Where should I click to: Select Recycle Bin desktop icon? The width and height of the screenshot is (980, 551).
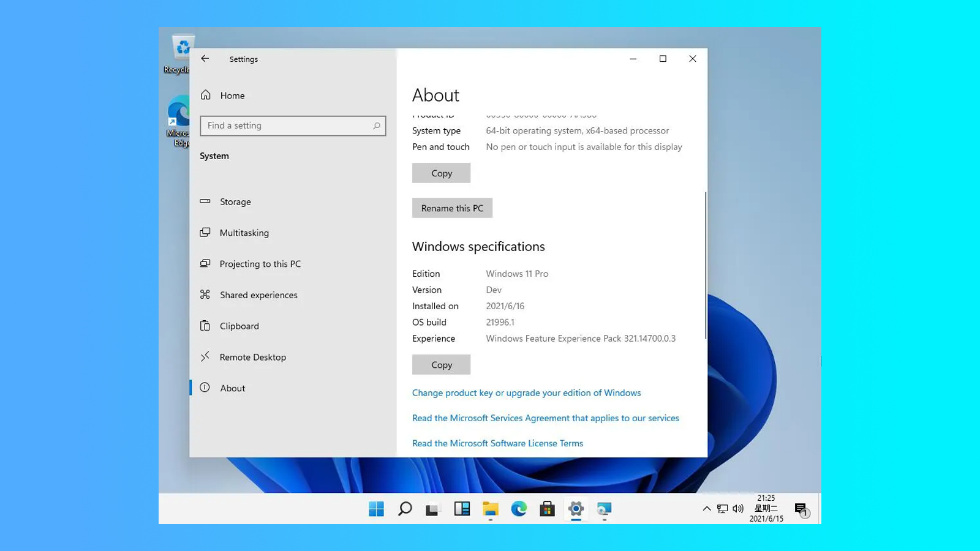(178, 54)
